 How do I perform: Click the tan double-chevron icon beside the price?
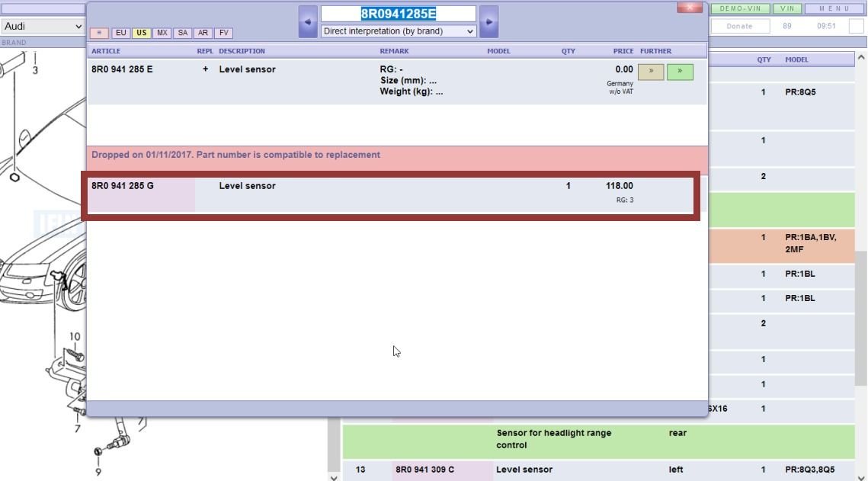click(651, 70)
